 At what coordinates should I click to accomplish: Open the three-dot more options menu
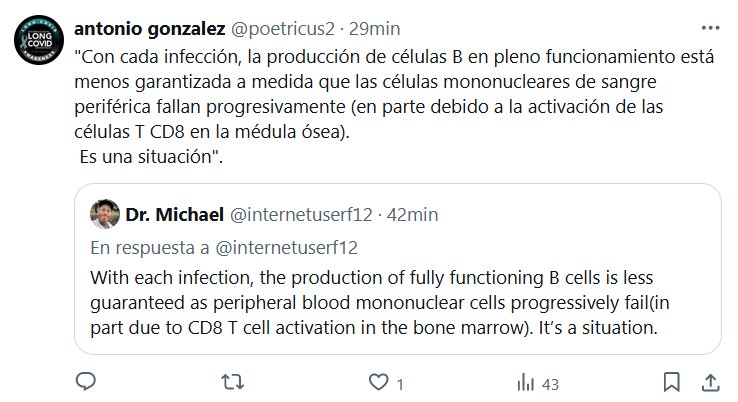[709, 28]
